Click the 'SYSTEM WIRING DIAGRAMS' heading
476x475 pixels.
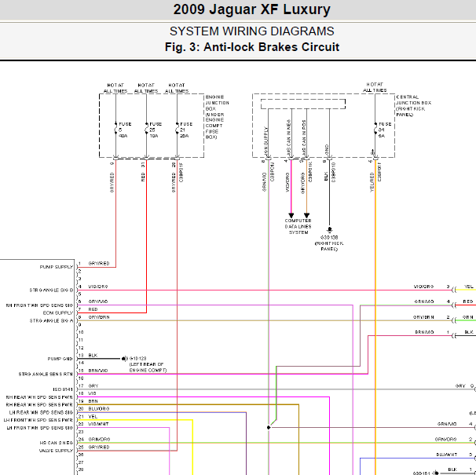click(251, 31)
